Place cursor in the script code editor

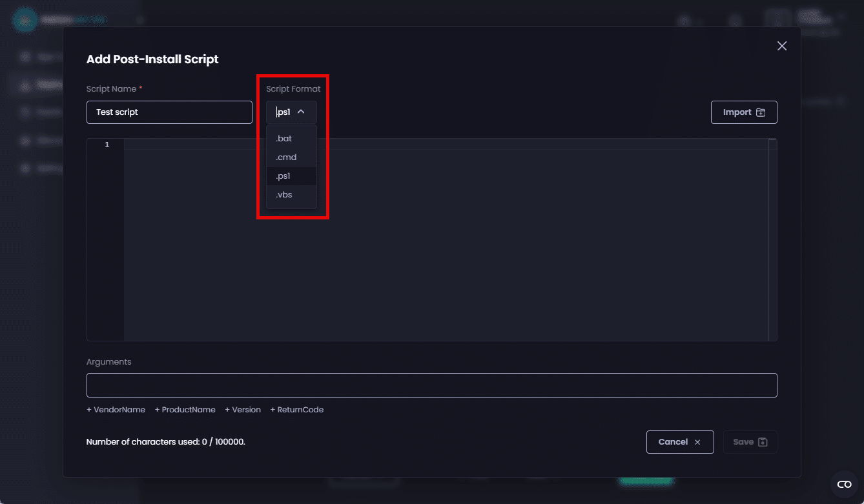(446, 245)
